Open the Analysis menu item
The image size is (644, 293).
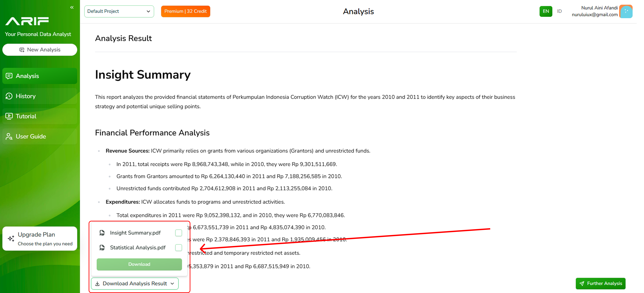point(40,76)
